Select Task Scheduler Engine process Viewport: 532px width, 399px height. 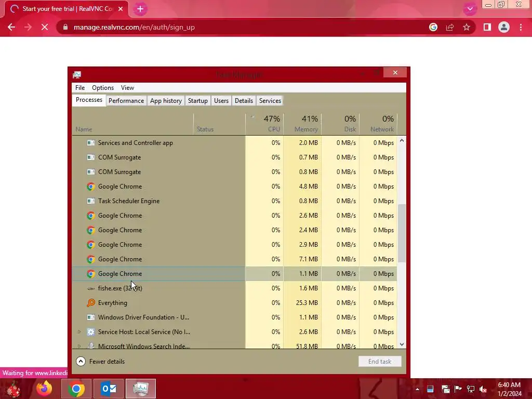[234, 201]
